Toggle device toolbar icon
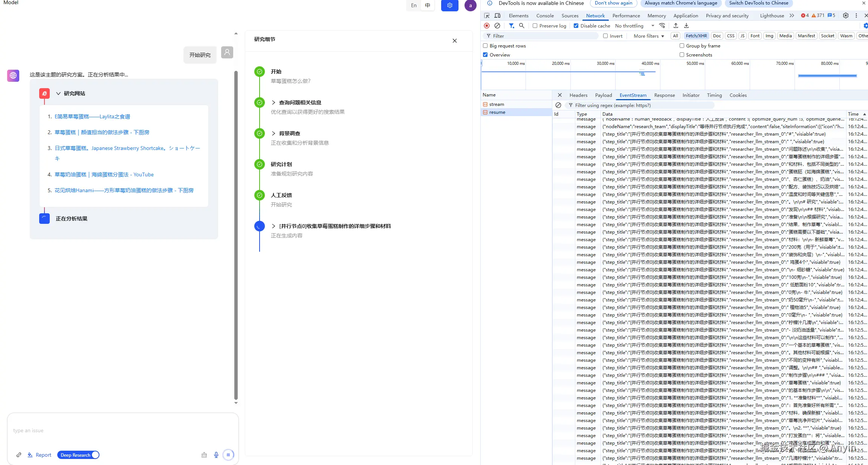The width and height of the screenshot is (868, 465). coord(497,15)
